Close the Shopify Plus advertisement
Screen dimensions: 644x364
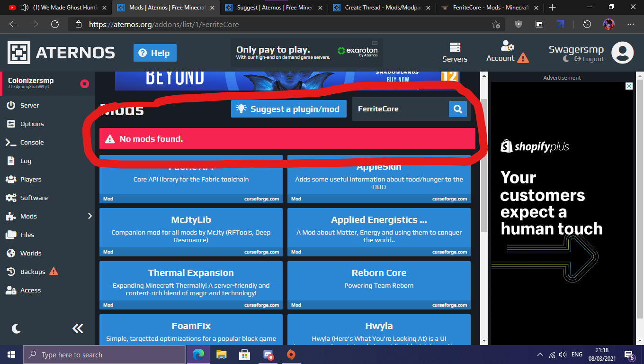coord(629,86)
